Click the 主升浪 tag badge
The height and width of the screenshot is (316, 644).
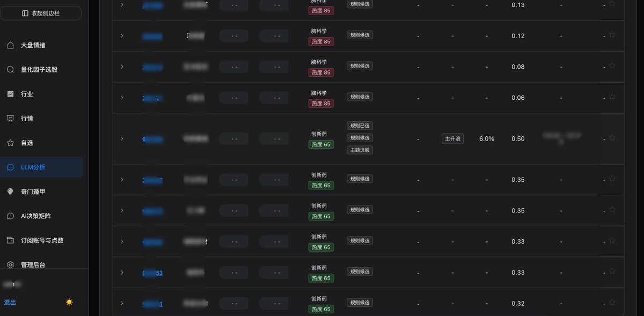coord(453,138)
